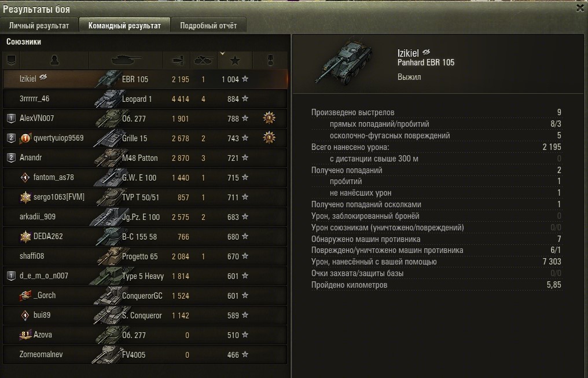Sort by player name silhouette icon
The width and height of the screenshot is (588, 378).
54,60
